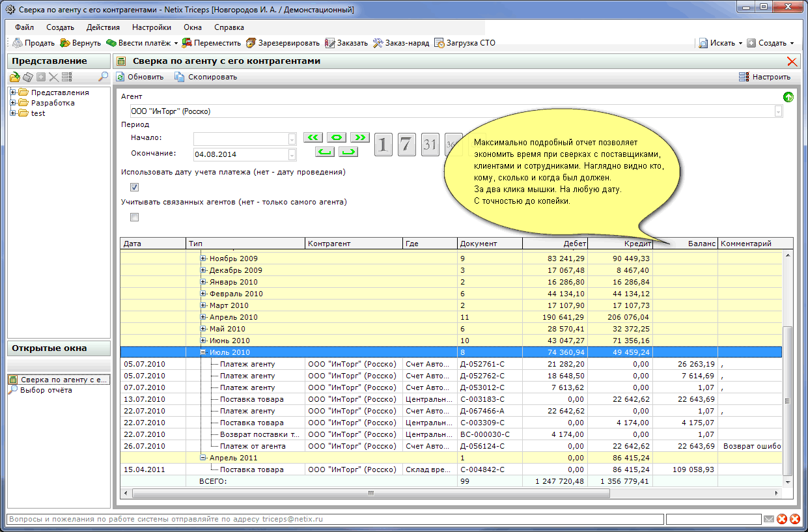This screenshot has width=808, height=532.
Task: Click the green right-bracket period button
Action: (348, 152)
